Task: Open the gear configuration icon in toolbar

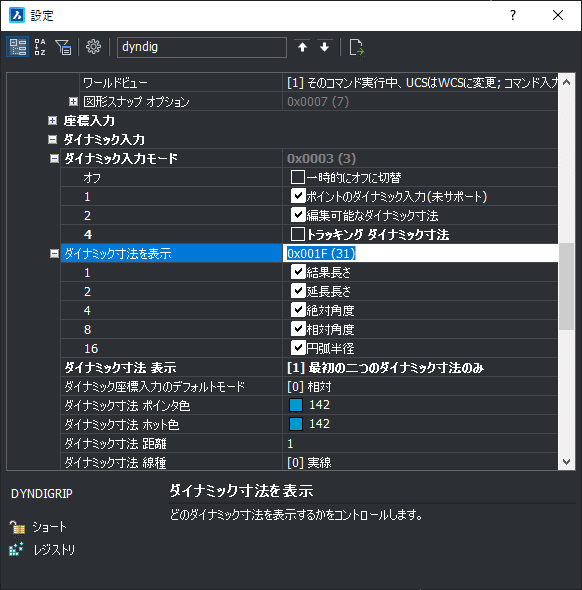Action: (93, 47)
